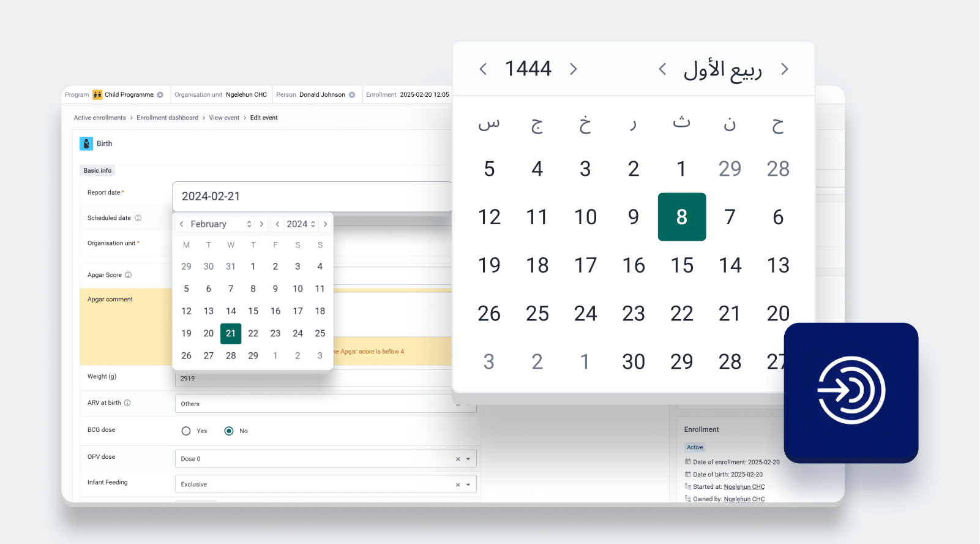
Task: Go to previous month before February
Action: [x=181, y=224]
